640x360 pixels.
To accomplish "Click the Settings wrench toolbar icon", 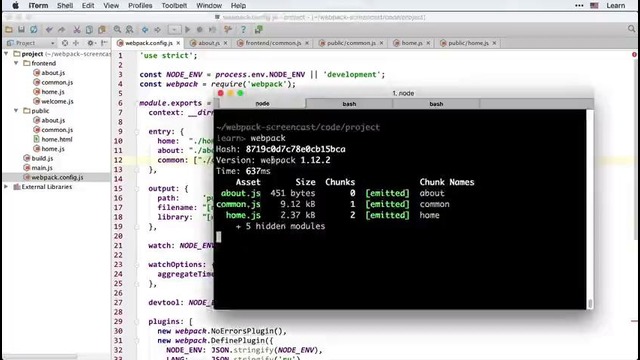I will [228, 29].
